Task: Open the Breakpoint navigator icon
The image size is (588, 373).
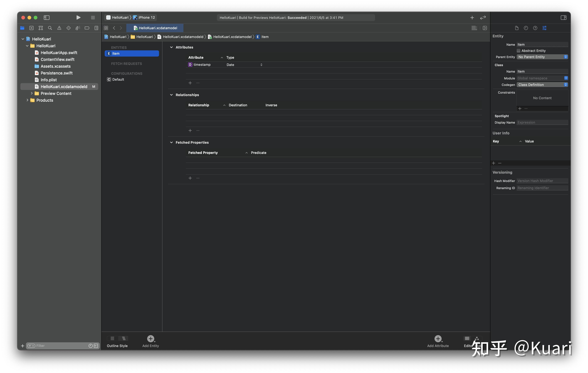Action: coord(87,28)
